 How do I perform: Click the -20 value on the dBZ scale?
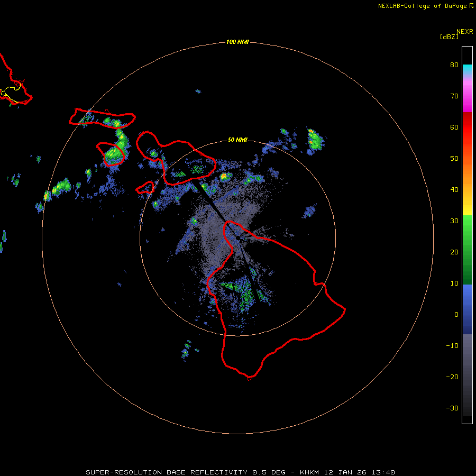coord(452,377)
